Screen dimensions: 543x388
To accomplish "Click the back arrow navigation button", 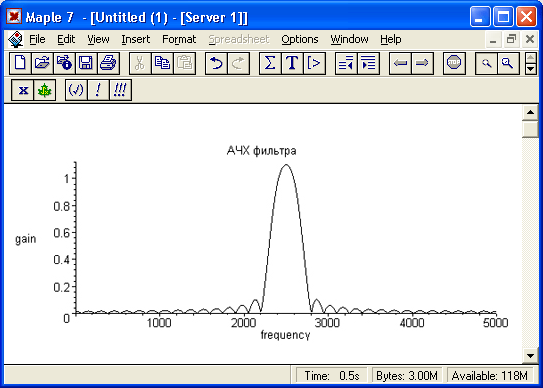I will point(400,63).
